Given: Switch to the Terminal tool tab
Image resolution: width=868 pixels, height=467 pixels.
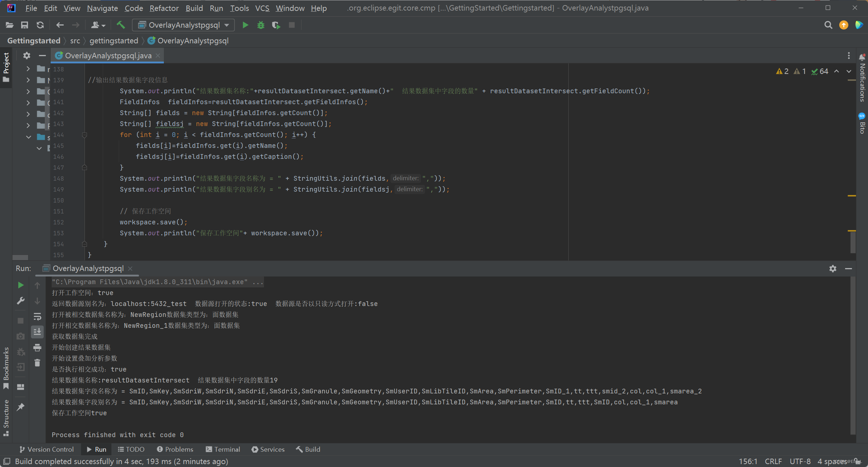Looking at the screenshot, I should click(223, 449).
